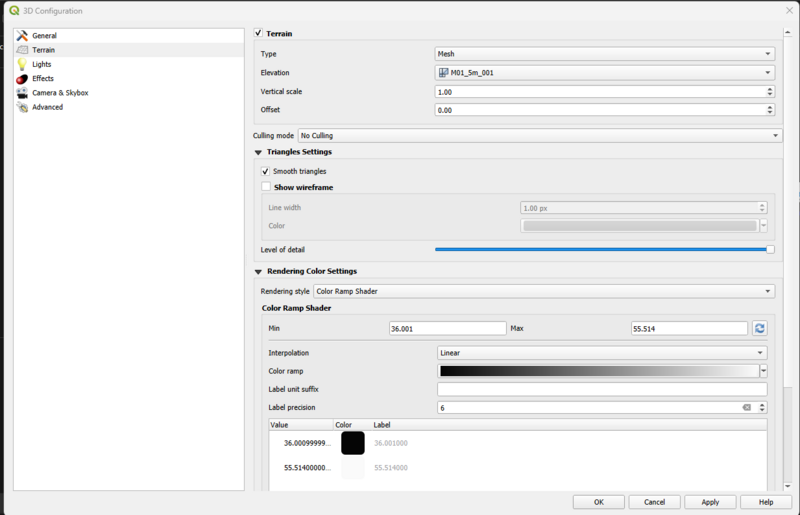
Task: Click the clear icon in Label precision
Action: tap(746, 408)
